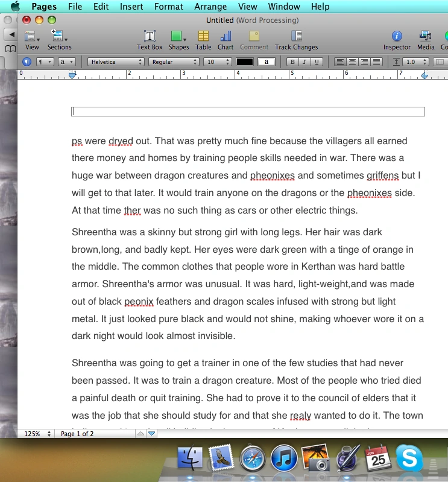Launch Skype from the Dock
Viewport: 448px width, 482px height.
pos(409,458)
